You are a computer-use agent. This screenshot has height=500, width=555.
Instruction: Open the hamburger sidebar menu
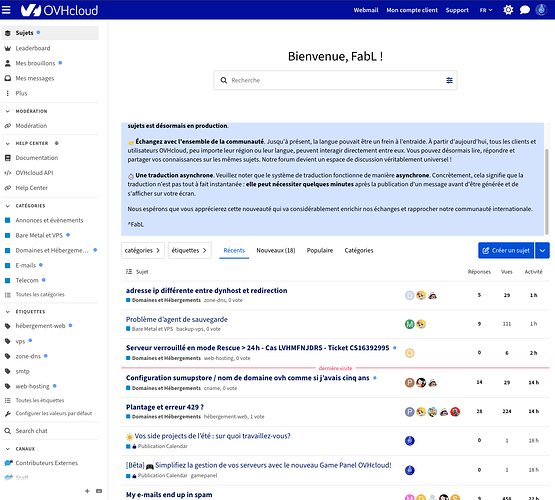point(6,10)
